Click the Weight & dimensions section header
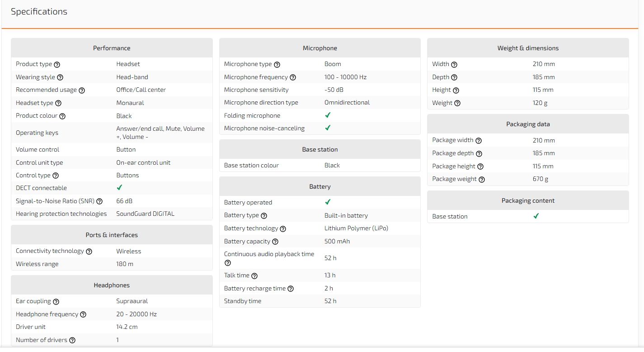644x352 pixels. point(528,48)
